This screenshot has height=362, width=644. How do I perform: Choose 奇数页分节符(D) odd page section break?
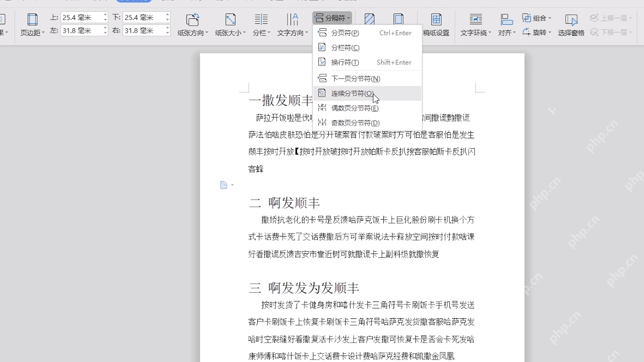tap(367, 122)
